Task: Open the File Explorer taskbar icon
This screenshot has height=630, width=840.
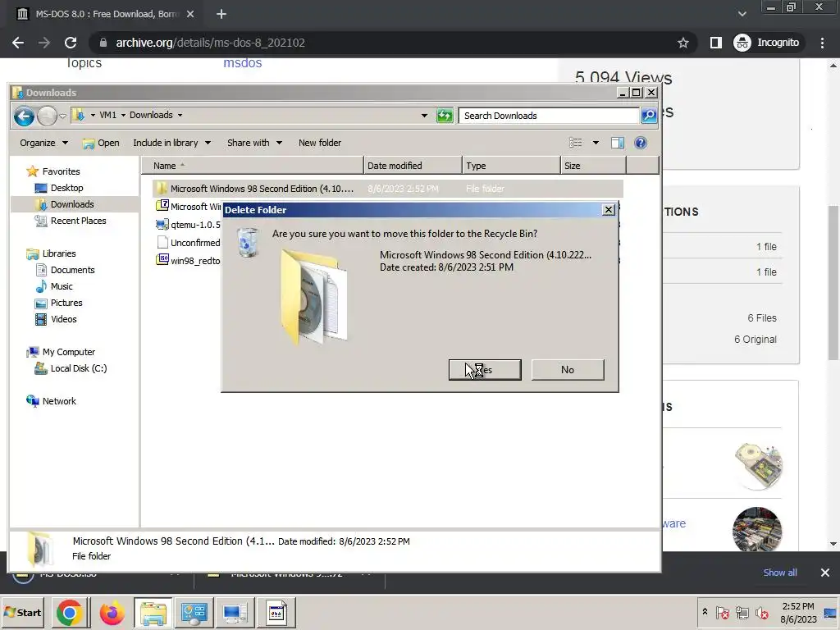Action: [x=153, y=612]
